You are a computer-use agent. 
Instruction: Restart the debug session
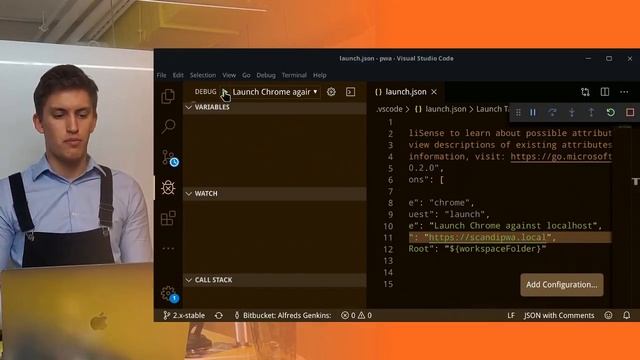coord(611,112)
